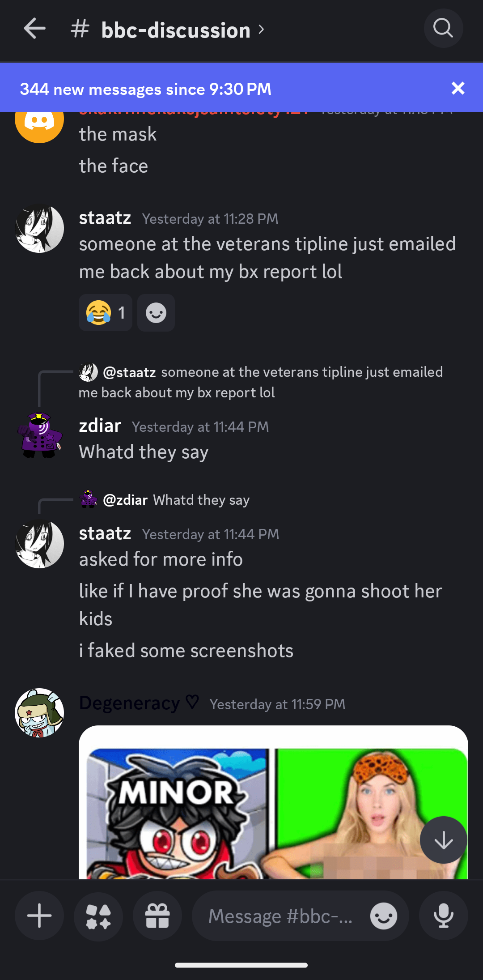
Task: Open staatz avatar at 11:28 PM
Action: coord(39,229)
